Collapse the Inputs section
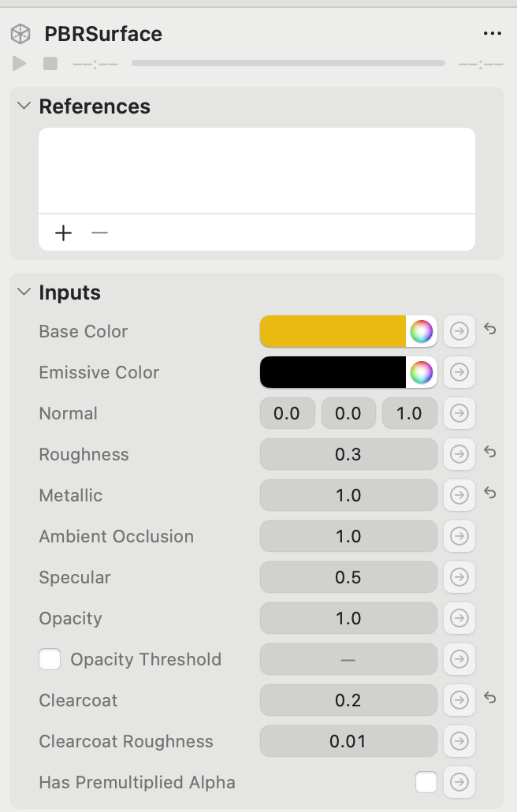517x812 pixels. pyautogui.click(x=23, y=292)
